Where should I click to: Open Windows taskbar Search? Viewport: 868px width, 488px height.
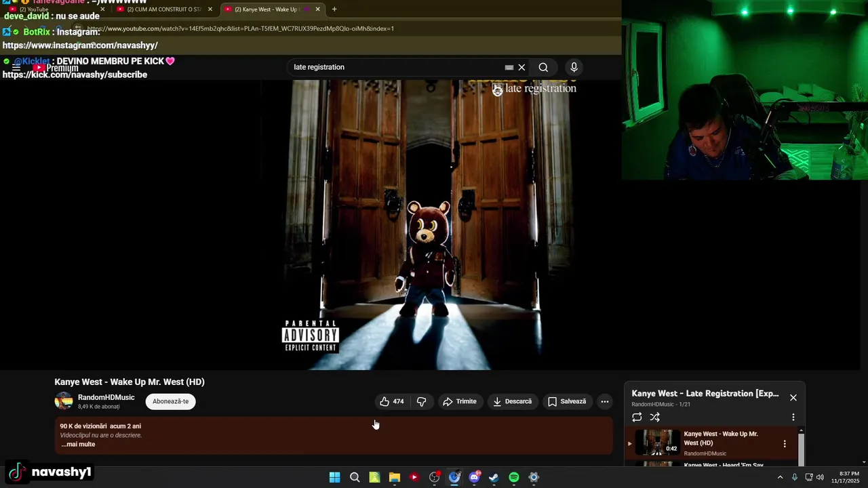[355, 477]
